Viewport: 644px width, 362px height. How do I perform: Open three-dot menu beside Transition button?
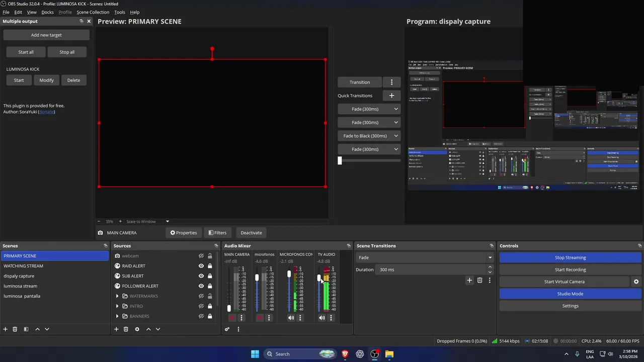click(392, 82)
